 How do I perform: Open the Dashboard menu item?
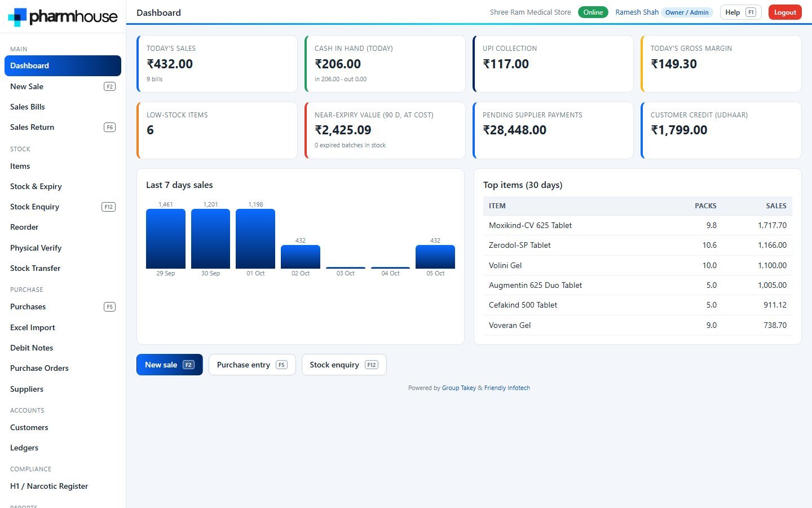click(x=63, y=65)
